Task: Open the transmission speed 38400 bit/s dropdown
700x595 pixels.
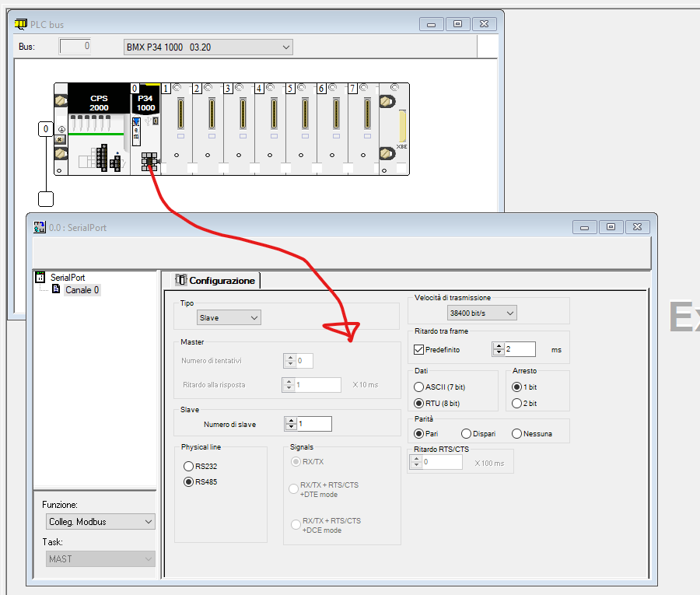Action: [x=482, y=313]
